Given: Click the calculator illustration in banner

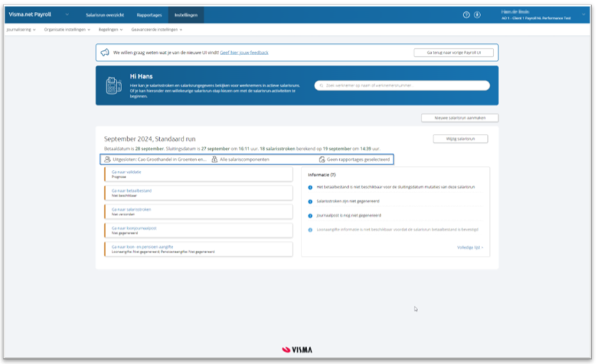Looking at the screenshot, I should click(x=114, y=86).
